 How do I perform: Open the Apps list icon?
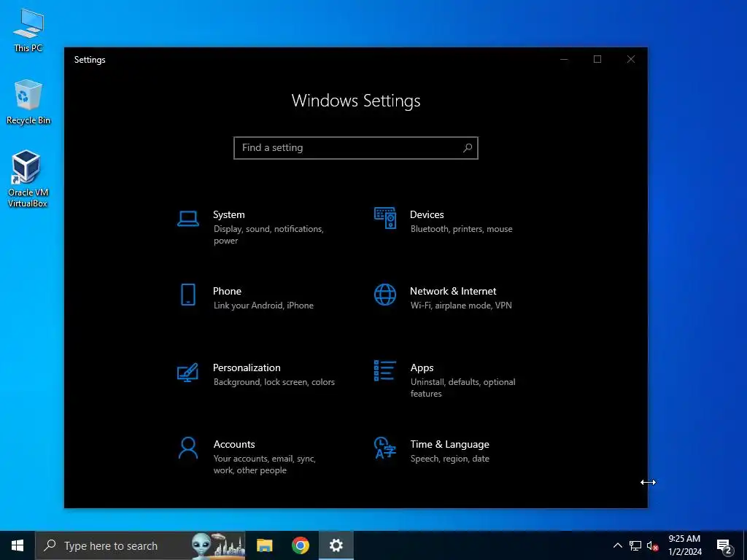(x=384, y=370)
